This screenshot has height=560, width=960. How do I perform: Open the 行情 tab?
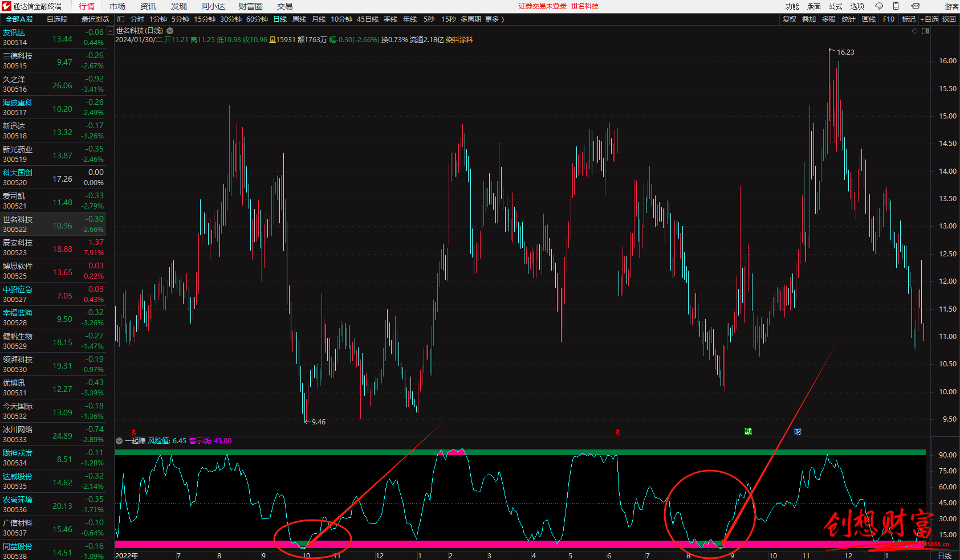pos(87,6)
